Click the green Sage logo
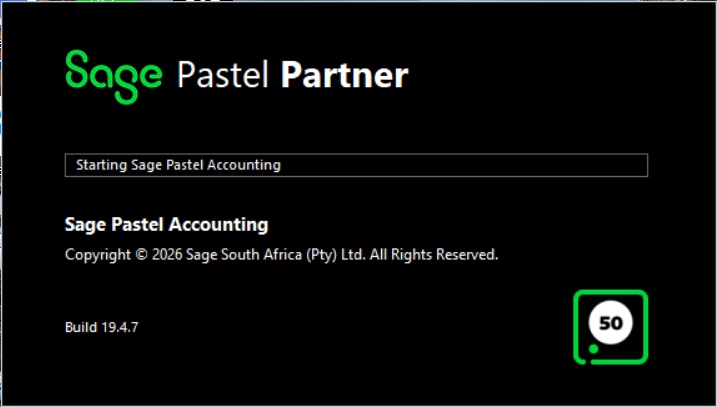The image size is (717, 407). click(x=113, y=74)
